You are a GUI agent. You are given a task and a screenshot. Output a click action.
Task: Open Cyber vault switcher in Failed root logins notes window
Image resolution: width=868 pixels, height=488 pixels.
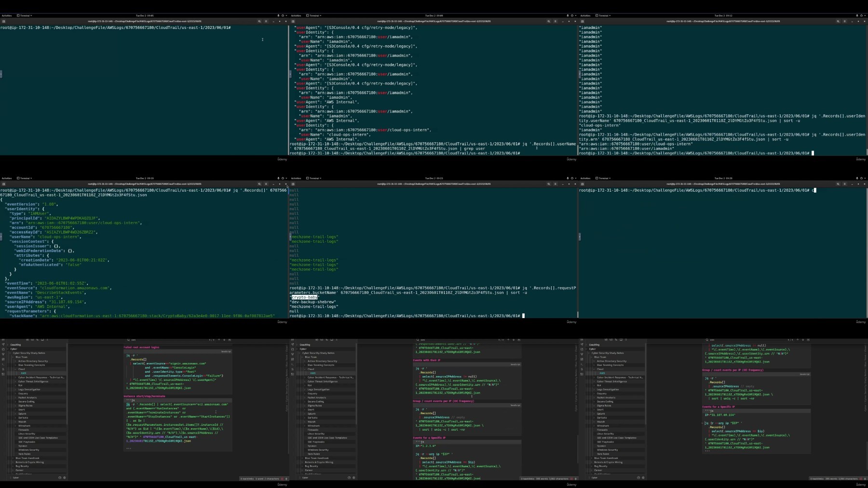click(15, 478)
